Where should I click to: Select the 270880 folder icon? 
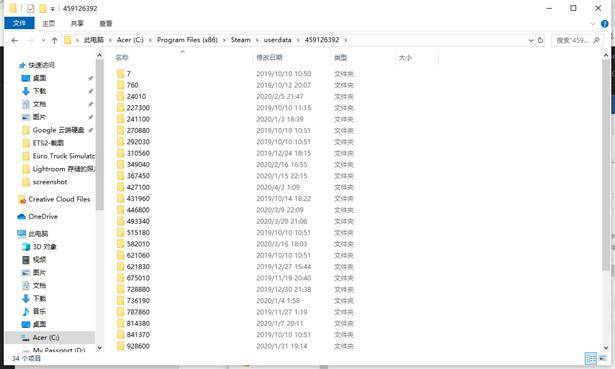(120, 130)
